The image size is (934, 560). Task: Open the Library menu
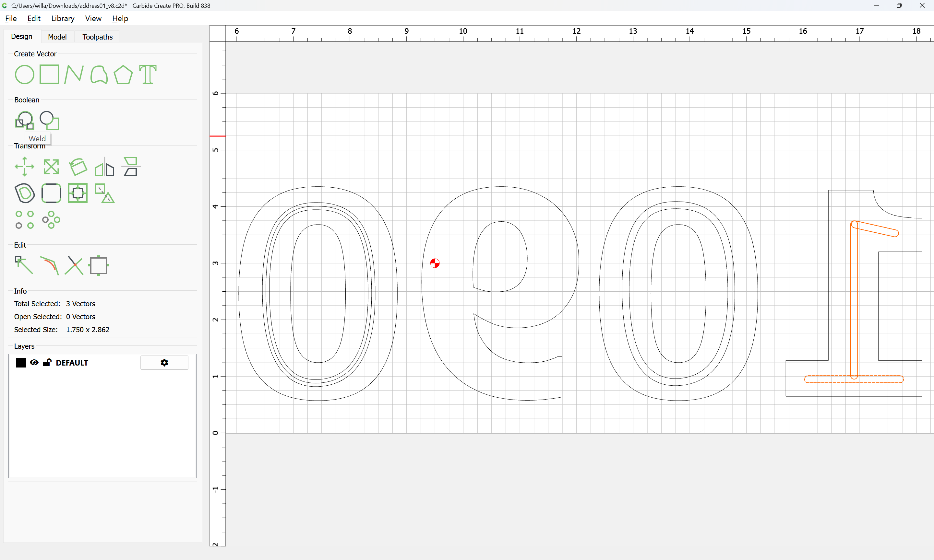[x=63, y=18]
